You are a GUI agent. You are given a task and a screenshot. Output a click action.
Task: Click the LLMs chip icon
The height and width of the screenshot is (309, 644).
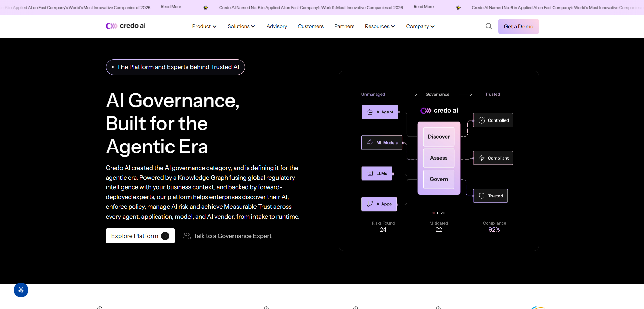coord(370,173)
